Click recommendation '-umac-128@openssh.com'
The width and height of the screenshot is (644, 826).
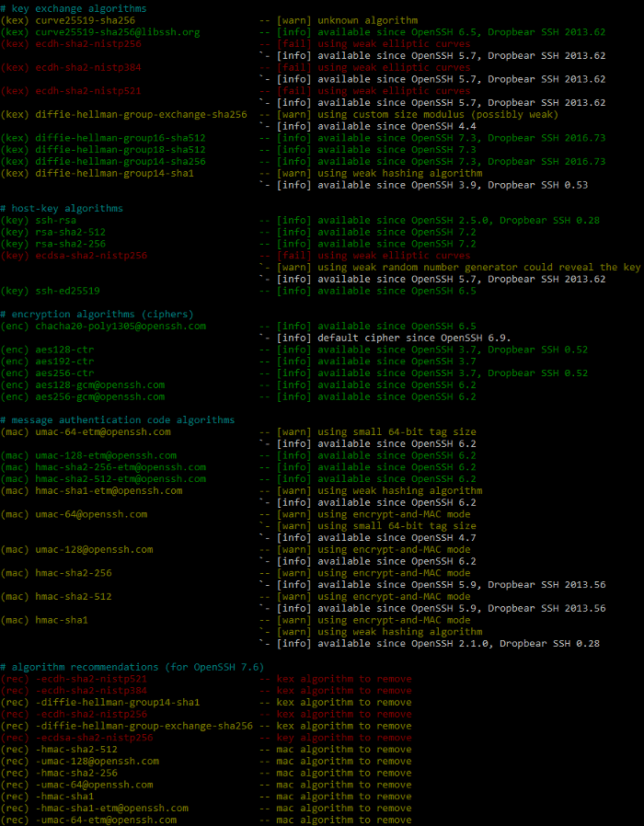tap(97, 762)
